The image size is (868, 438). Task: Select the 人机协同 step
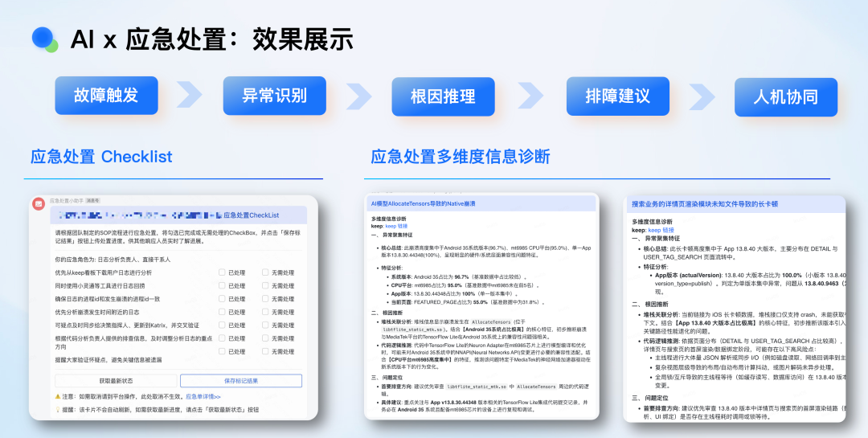(785, 97)
